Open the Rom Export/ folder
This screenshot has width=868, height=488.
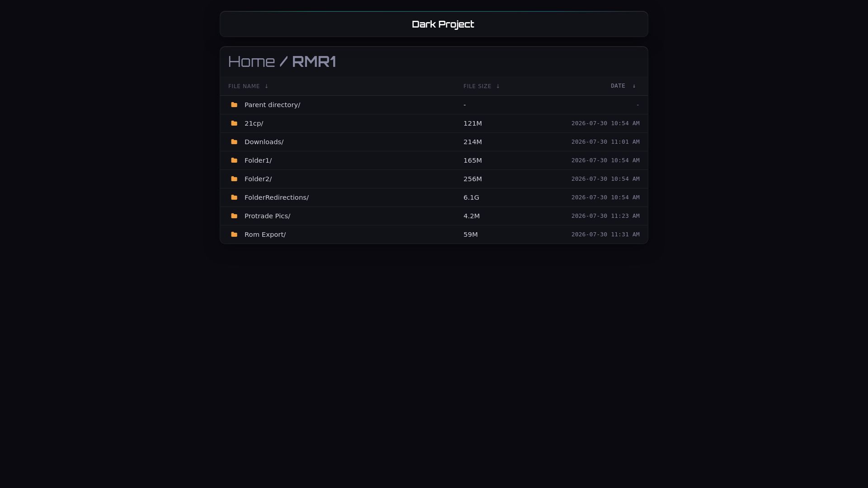click(x=265, y=235)
